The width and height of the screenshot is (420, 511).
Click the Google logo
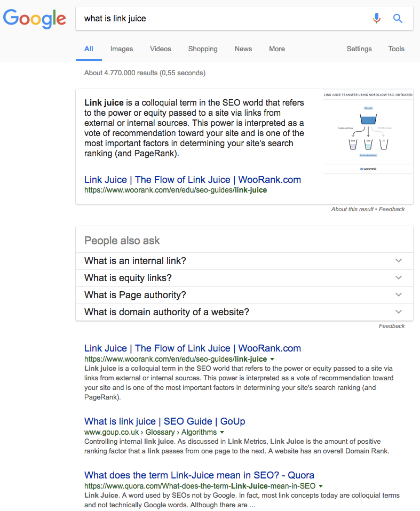tap(34, 19)
